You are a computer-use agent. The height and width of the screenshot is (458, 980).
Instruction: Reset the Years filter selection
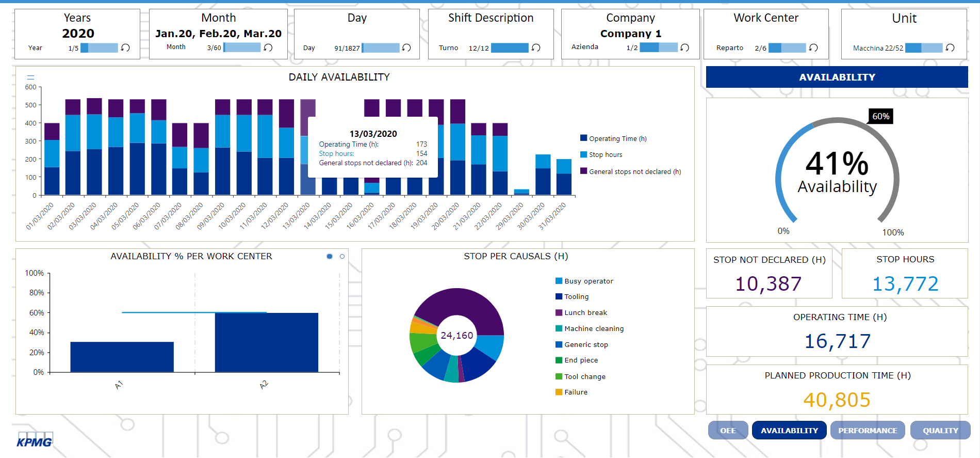click(x=125, y=48)
